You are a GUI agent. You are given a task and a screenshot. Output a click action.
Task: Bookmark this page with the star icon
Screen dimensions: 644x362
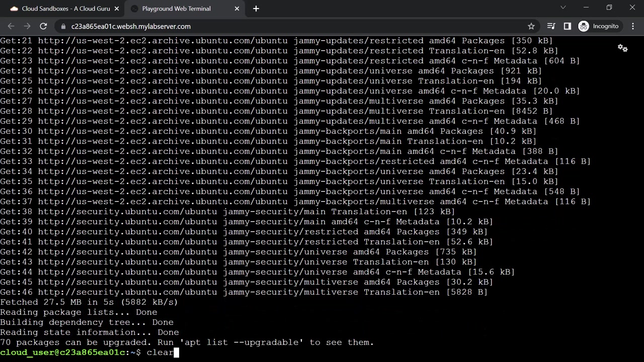[x=531, y=26]
